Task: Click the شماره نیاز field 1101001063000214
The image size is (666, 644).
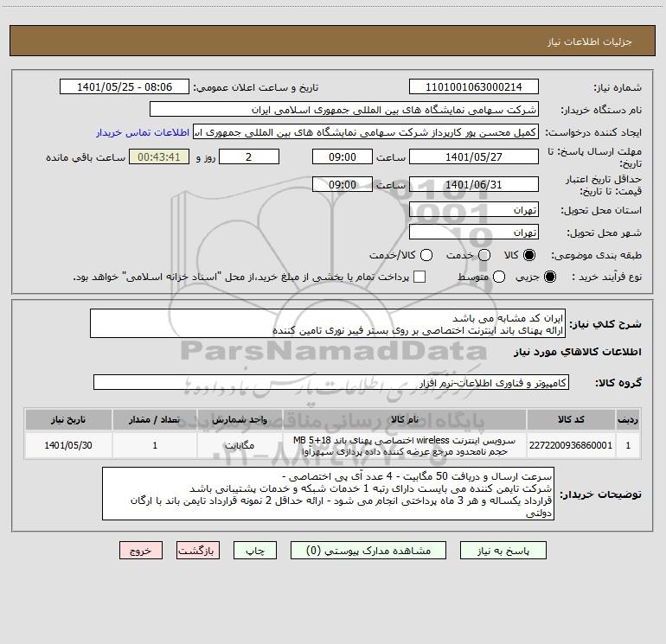Action: 474,87
